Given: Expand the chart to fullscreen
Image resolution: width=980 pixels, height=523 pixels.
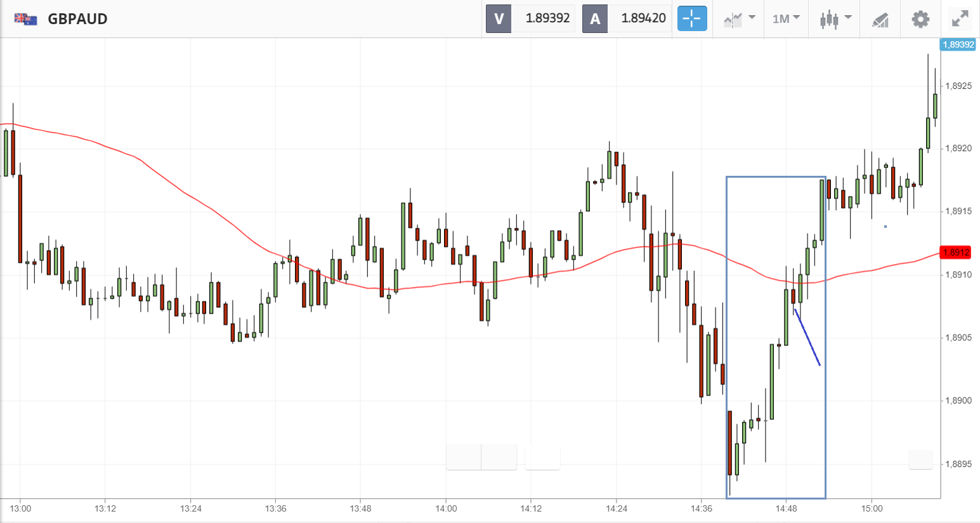Looking at the screenshot, I should click(960, 18).
